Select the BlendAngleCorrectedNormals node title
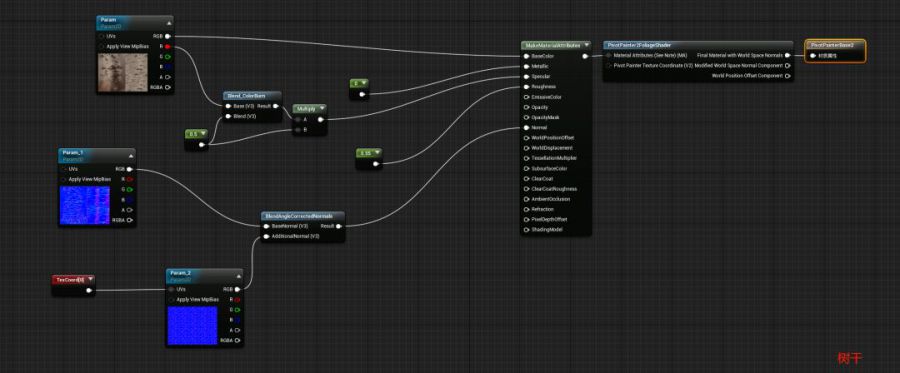Screen dimensions: 900x373 298,216
